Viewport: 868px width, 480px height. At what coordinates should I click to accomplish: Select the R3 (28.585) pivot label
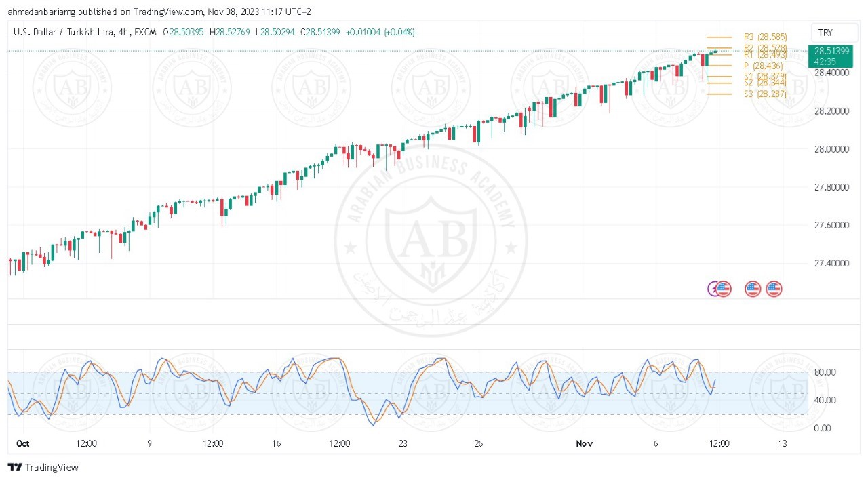coord(766,37)
